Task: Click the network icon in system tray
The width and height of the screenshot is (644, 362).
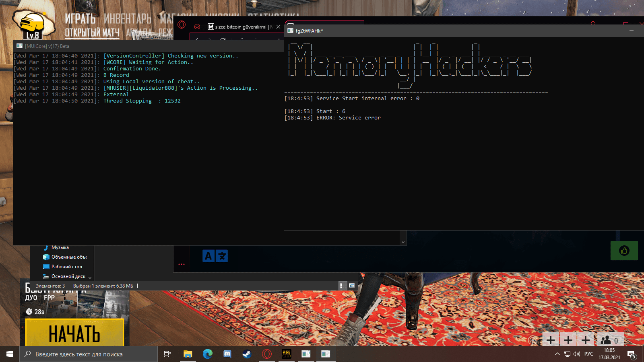Action: [567, 354]
